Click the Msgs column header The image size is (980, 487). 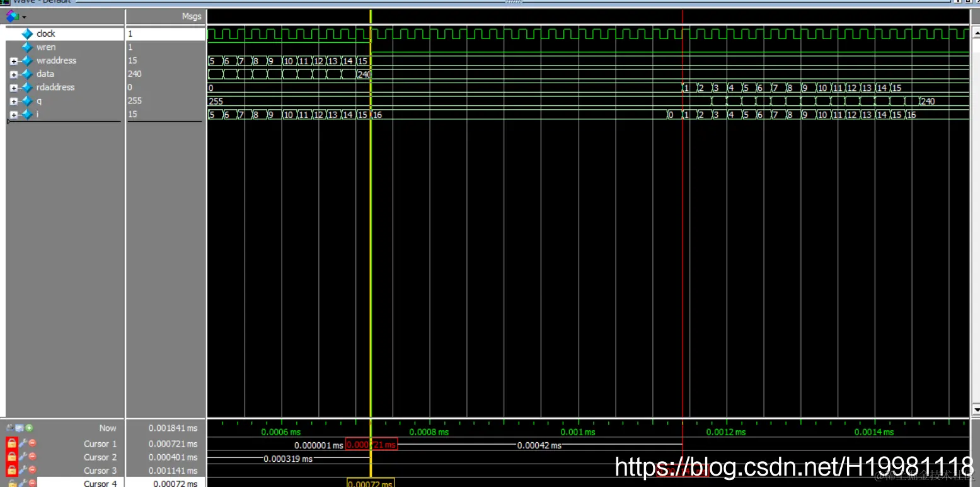pyautogui.click(x=192, y=17)
